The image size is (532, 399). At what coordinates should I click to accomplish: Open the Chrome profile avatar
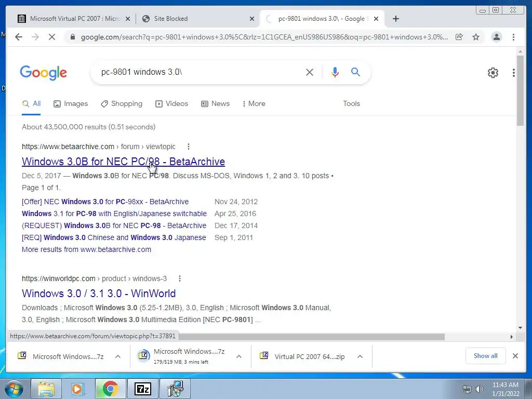point(497,37)
